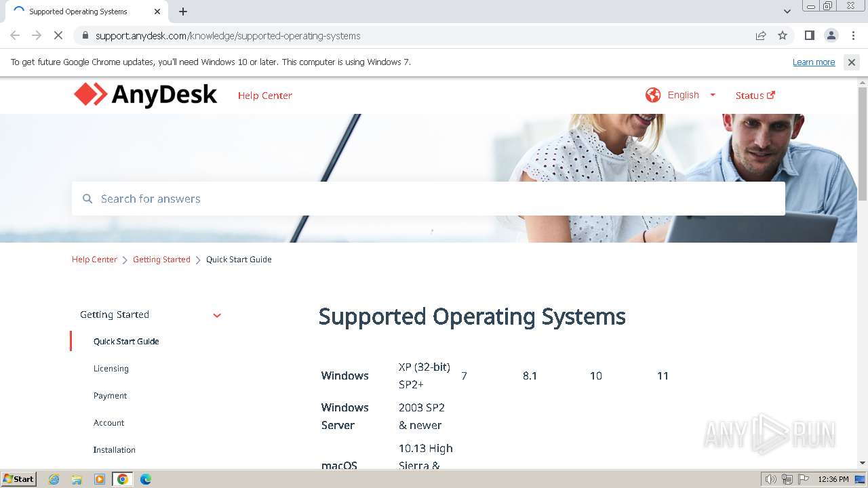Toggle the browser side panel
The height and width of the screenshot is (488, 868).
pyautogui.click(x=809, y=36)
